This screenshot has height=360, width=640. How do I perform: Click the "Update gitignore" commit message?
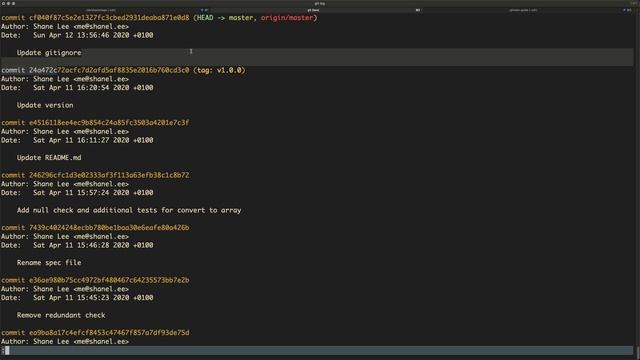[x=49, y=53]
